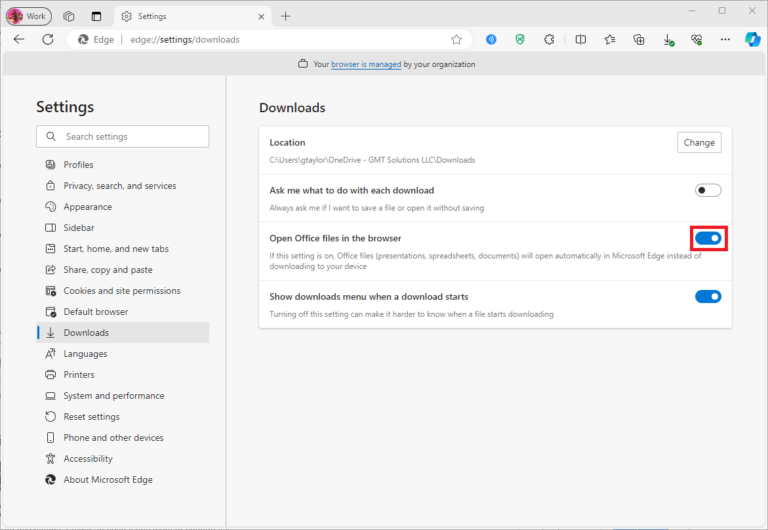Click the green shield extension icon

pos(520,40)
